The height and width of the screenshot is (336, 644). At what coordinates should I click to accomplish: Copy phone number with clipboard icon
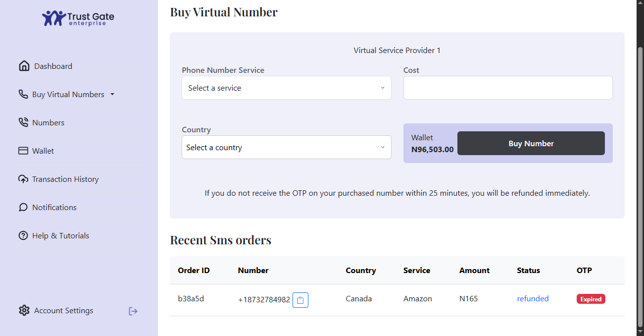tap(300, 300)
